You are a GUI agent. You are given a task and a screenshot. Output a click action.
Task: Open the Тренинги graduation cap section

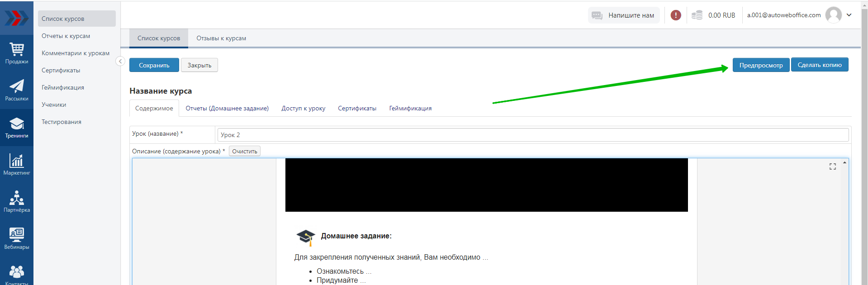click(x=17, y=128)
